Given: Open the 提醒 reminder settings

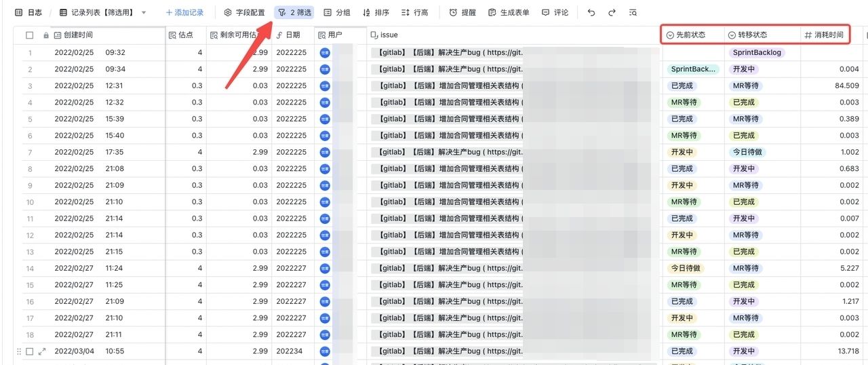Looking at the screenshot, I should [462, 12].
